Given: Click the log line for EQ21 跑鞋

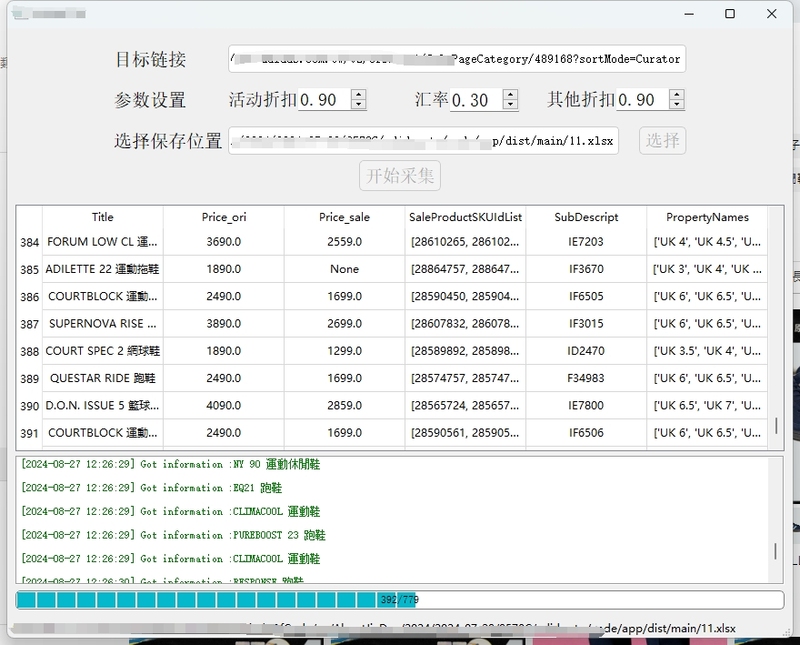Looking at the screenshot, I should pyautogui.click(x=152, y=488).
